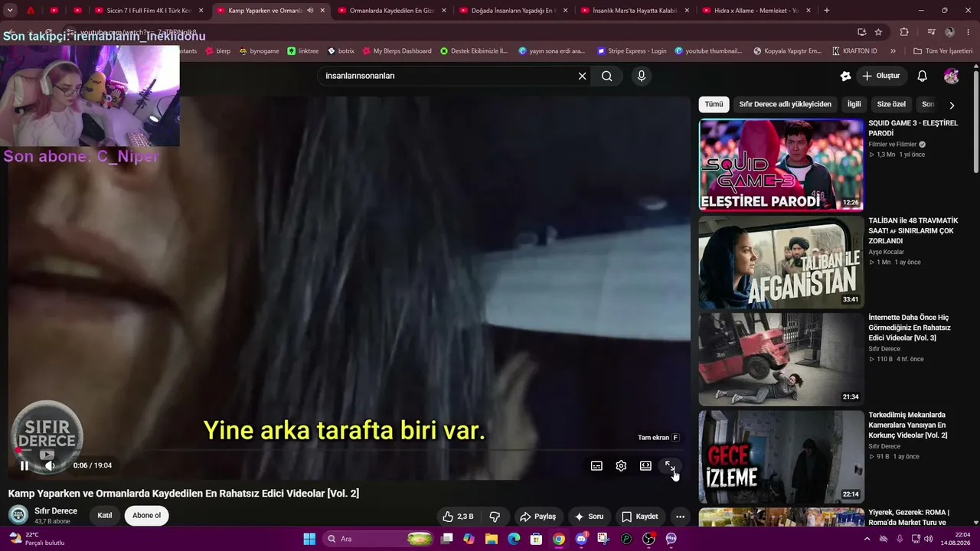Open the Sıfır Derece channel avatar
Image resolution: width=980 pixels, height=551 pixels.
point(18,515)
